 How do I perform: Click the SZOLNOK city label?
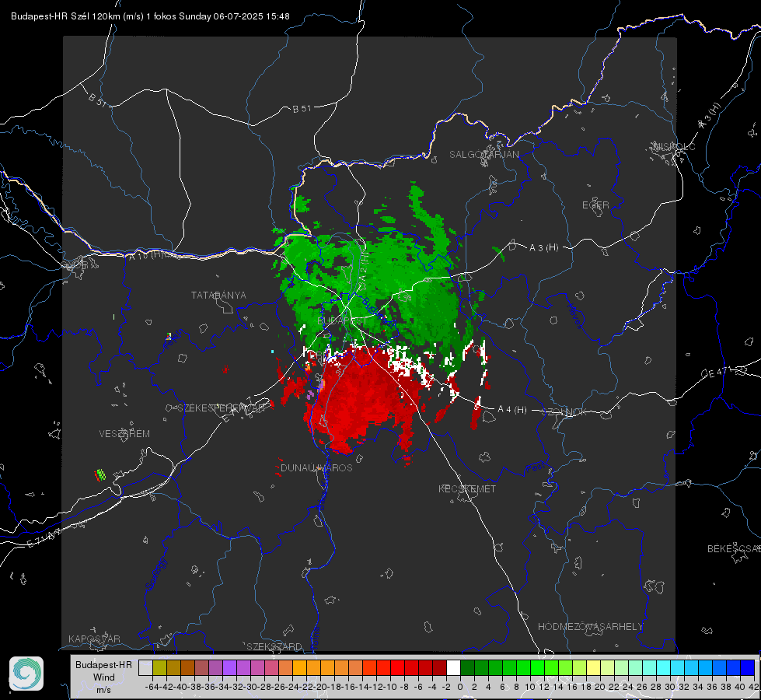coord(565,412)
